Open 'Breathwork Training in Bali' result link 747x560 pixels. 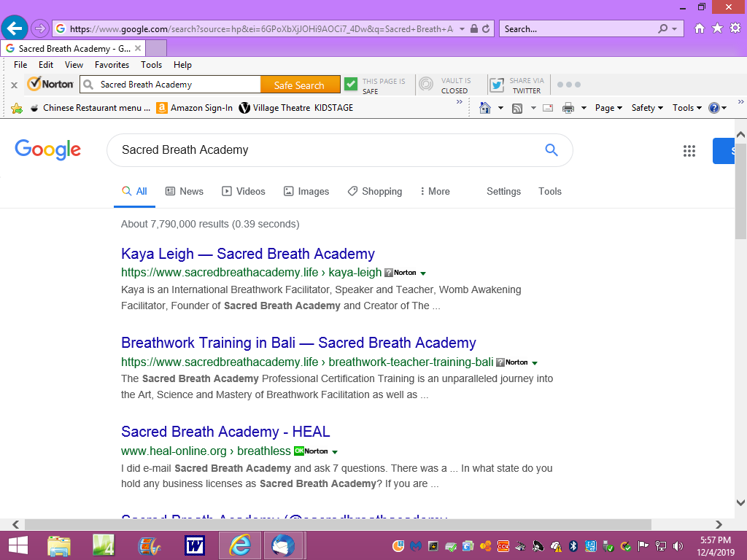(x=298, y=343)
